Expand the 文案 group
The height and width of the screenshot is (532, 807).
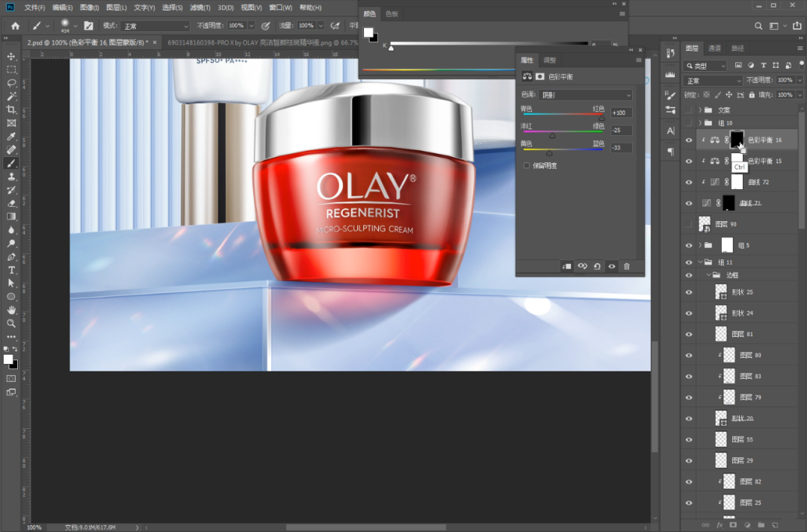[700, 110]
